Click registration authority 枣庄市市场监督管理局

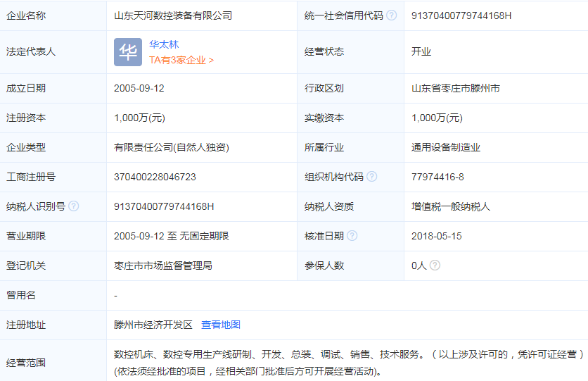pyautogui.click(x=163, y=266)
